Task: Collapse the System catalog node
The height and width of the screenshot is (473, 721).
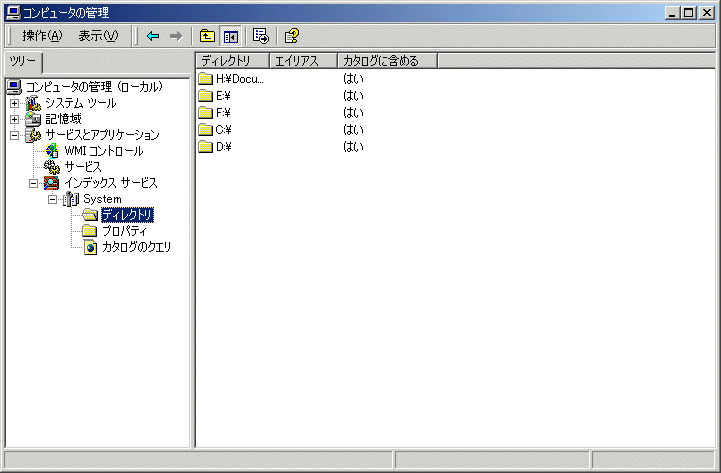Action: (52, 199)
